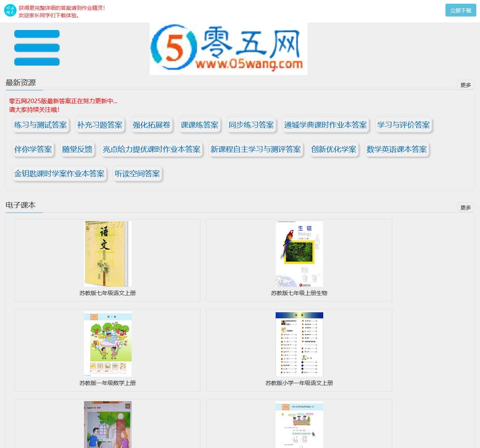Viewport: 480px width, 448px height.
Task: Open 伴你学答案 link
Action: pyautogui.click(x=33, y=149)
